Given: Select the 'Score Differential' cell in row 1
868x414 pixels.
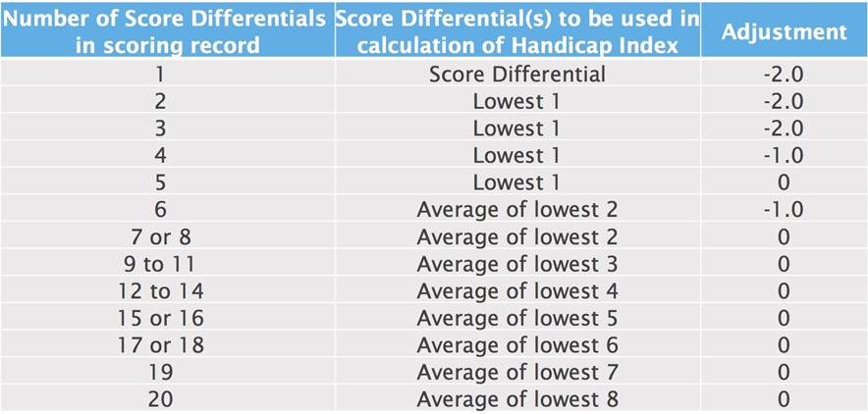Looking at the screenshot, I should (517, 74).
